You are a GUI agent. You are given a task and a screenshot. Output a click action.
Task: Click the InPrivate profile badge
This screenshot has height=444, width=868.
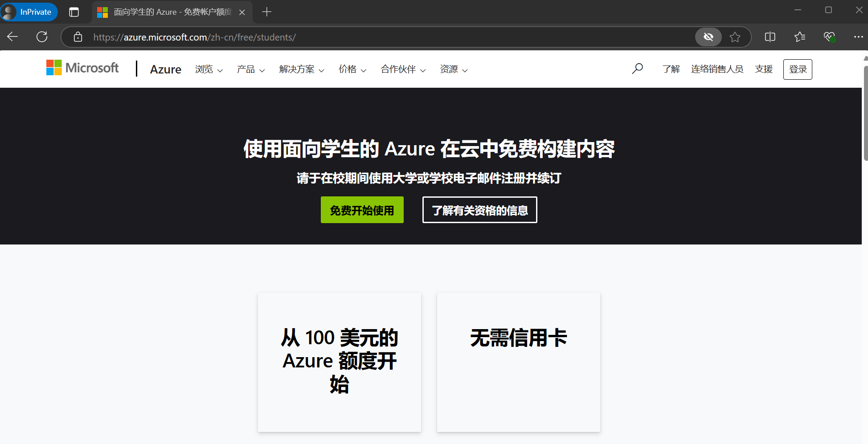click(x=29, y=12)
